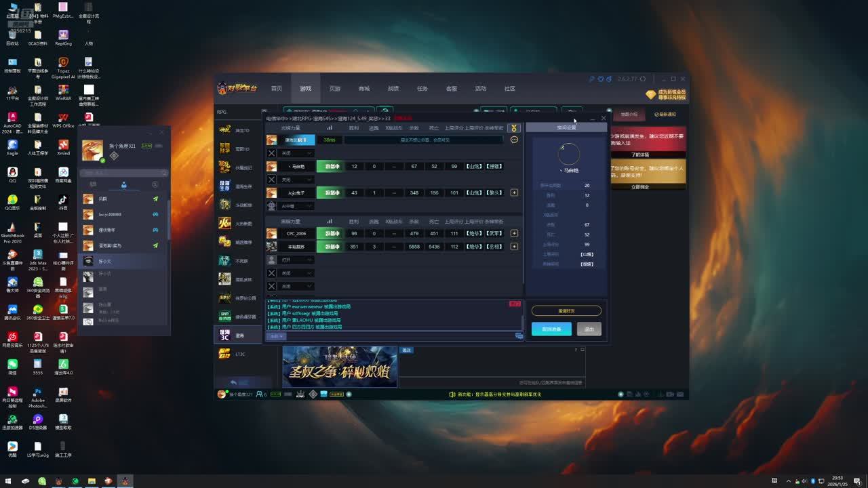
Task: Click the game banner thumbnail below chat
Action: coord(340,367)
